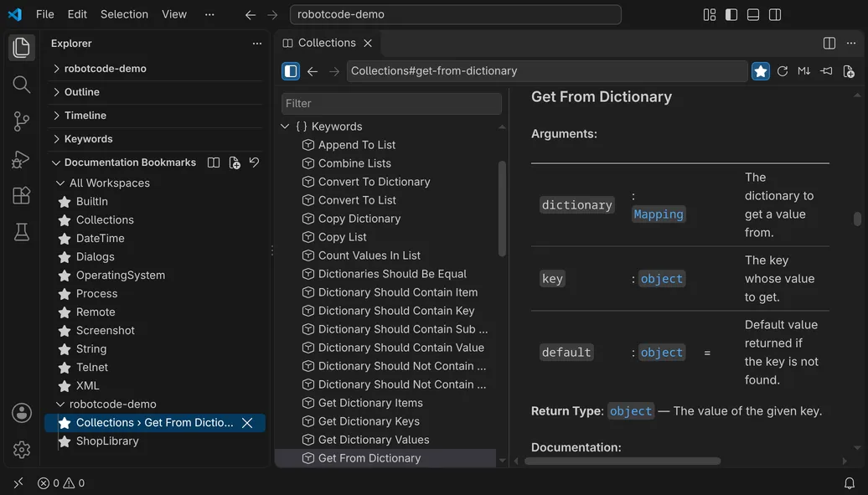Viewport: 868px width, 495px height.
Task: Toggle Secondary Side Bar in title bar
Action: [x=775, y=14]
